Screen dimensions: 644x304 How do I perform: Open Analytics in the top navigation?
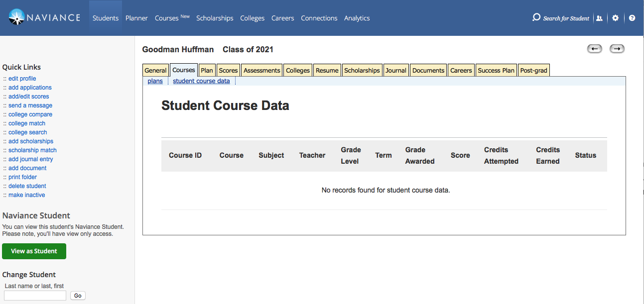click(x=357, y=18)
